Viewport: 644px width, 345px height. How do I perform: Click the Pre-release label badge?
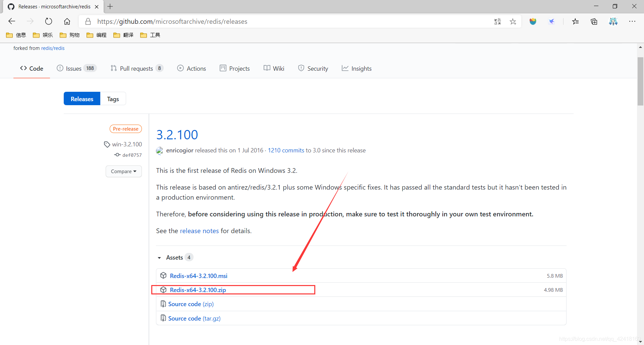click(x=126, y=129)
